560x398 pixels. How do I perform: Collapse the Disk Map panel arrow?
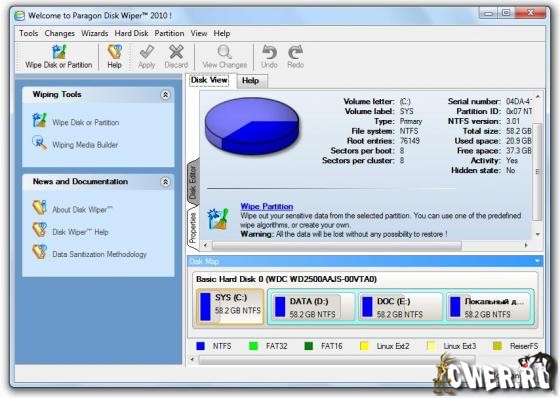(537, 261)
